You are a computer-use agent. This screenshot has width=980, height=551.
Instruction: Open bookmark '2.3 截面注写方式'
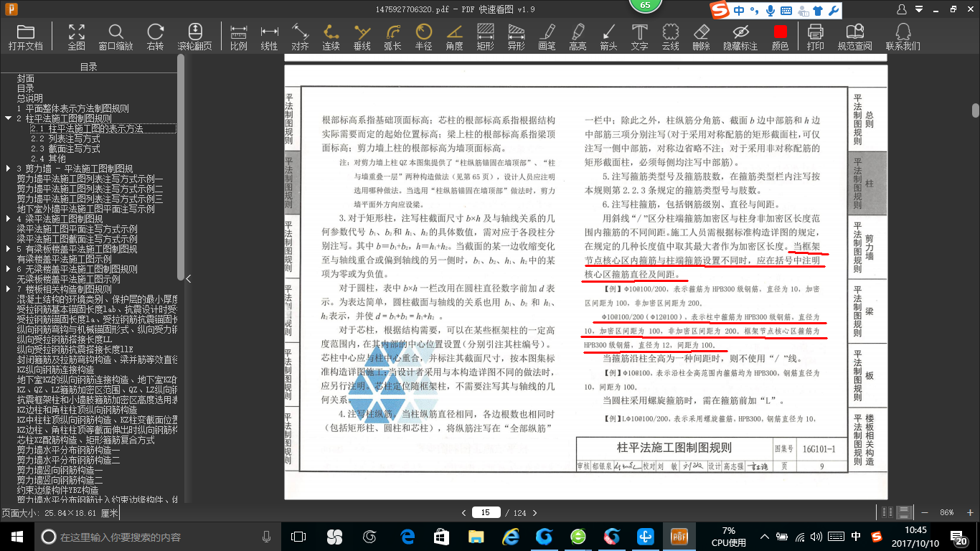tap(65, 149)
